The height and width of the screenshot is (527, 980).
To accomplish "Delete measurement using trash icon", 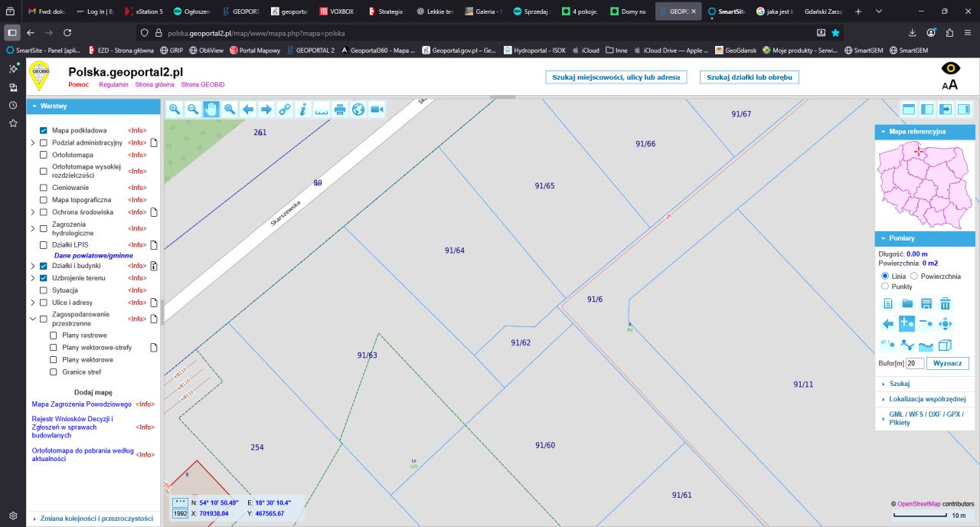I will click(x=946, y=303).
